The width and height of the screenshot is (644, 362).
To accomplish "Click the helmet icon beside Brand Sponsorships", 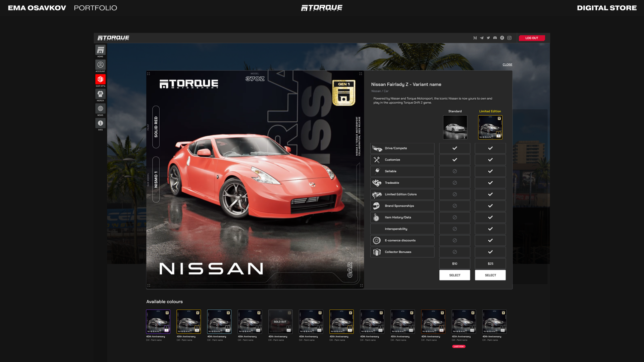I will 376,206.
